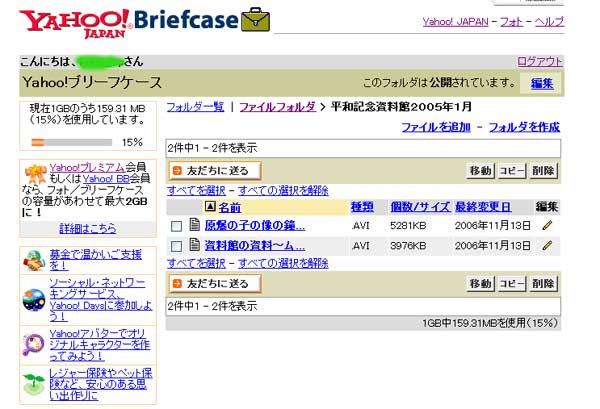The height and width of the screenshot is (409, 600).
Task: Check the box for 原爆の子の像の鐘 file
Action: pos(176,226)
